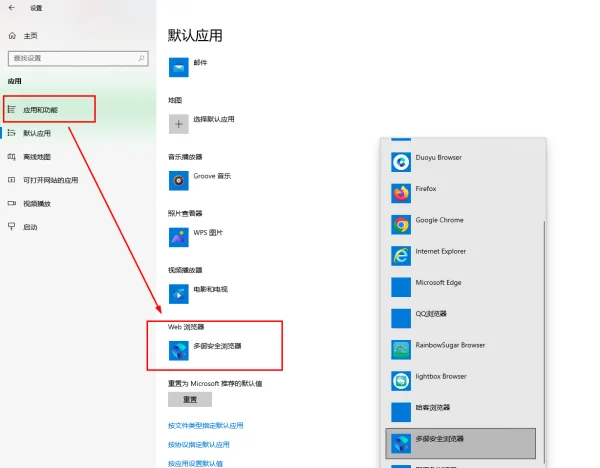Open 按协议指定默认应用 link
Screen dimensions: 600x468
click(x=199, y=445)
